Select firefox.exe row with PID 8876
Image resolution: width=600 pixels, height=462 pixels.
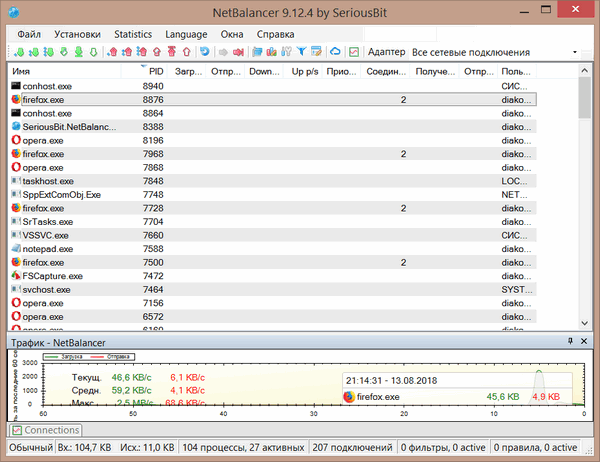[x=272, y=100]
